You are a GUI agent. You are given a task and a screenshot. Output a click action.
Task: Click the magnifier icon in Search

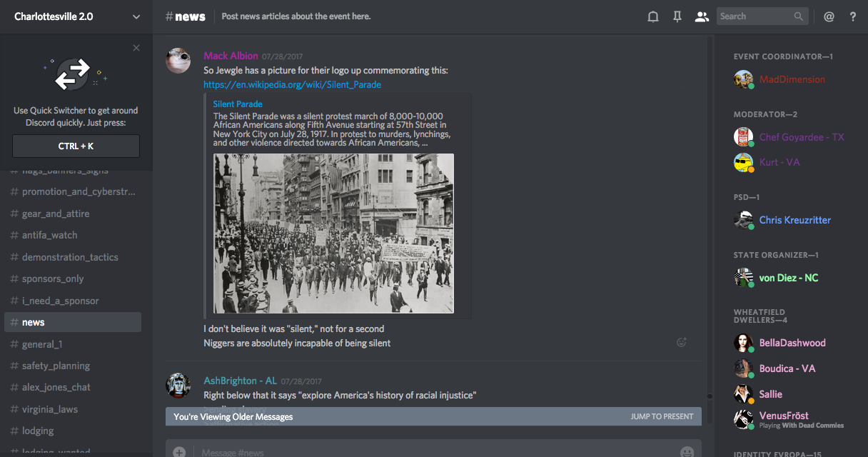[799, 16]
